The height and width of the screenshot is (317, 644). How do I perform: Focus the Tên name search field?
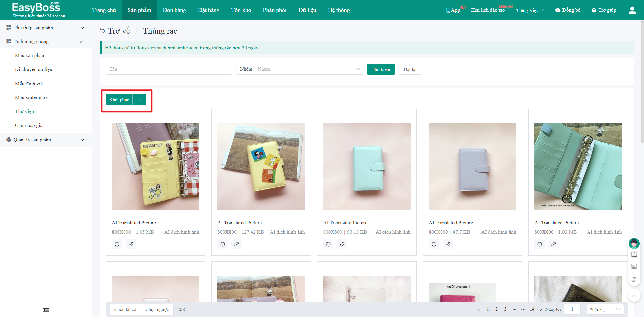(169, 69)
